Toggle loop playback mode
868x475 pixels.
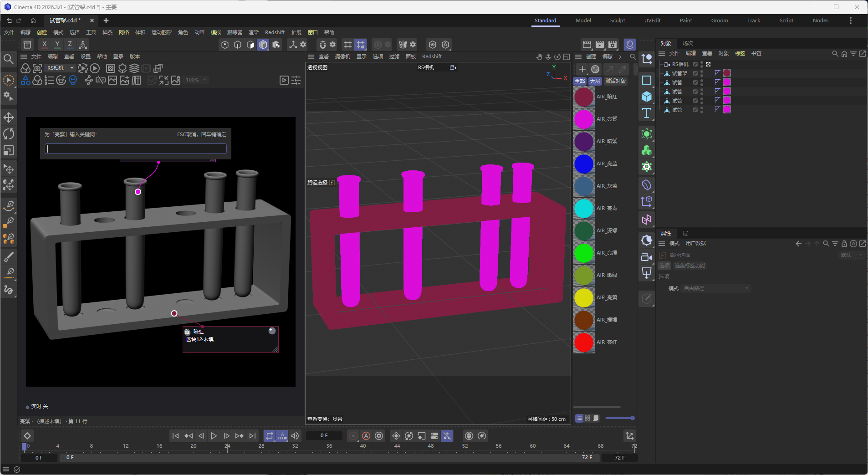(x=270, y=436)
